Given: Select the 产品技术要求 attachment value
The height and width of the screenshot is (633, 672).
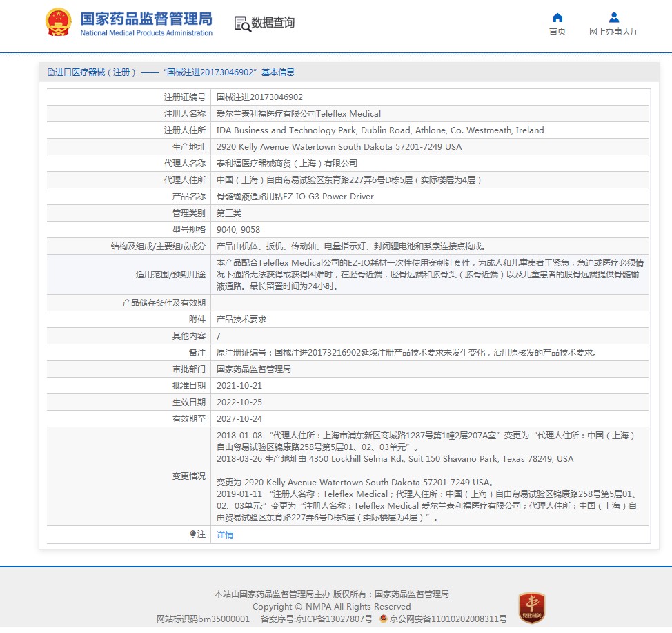Looking at the screenshot, I should (x=241, y=320).
